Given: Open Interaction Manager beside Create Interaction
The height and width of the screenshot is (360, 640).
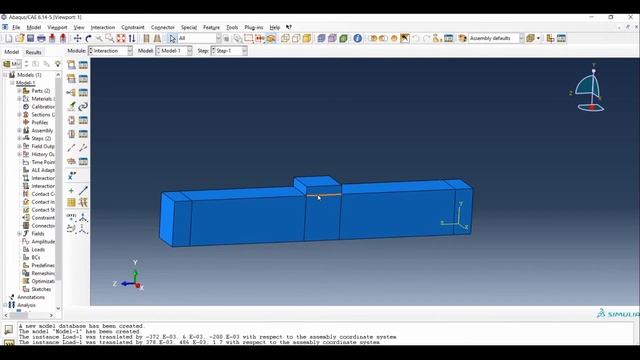Looking at the screenshot, I should tap(83, 65).
